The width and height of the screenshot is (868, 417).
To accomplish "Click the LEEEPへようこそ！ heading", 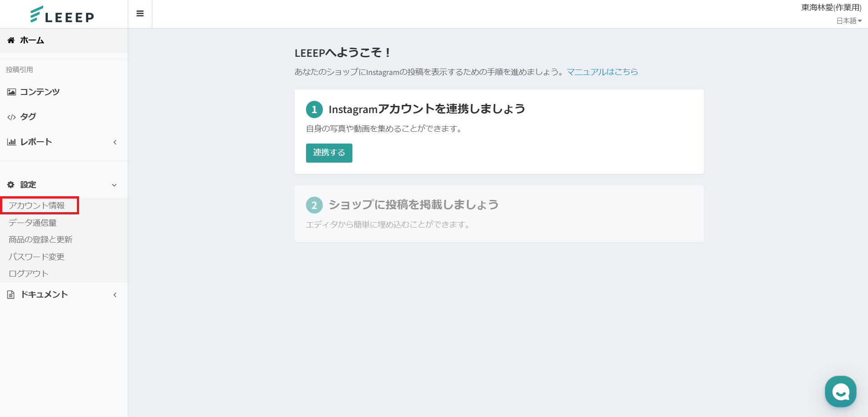I will coord(343,53).
